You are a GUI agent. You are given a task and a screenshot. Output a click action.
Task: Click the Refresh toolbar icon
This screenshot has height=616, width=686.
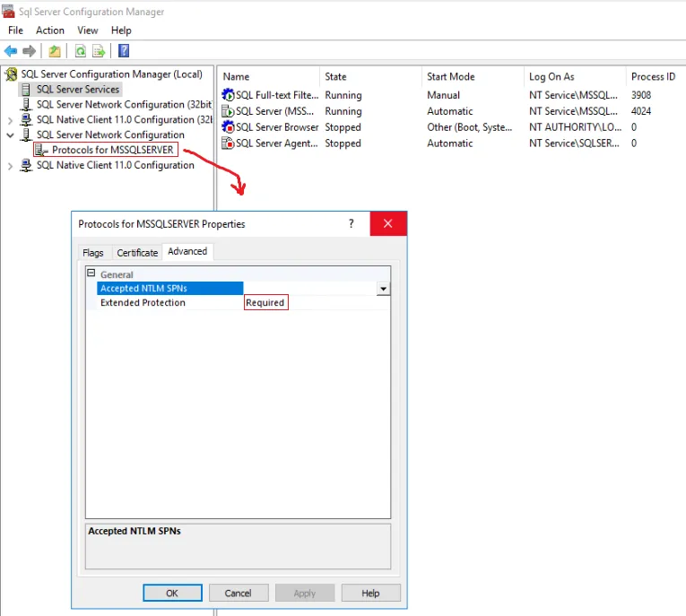pos(81,51)
